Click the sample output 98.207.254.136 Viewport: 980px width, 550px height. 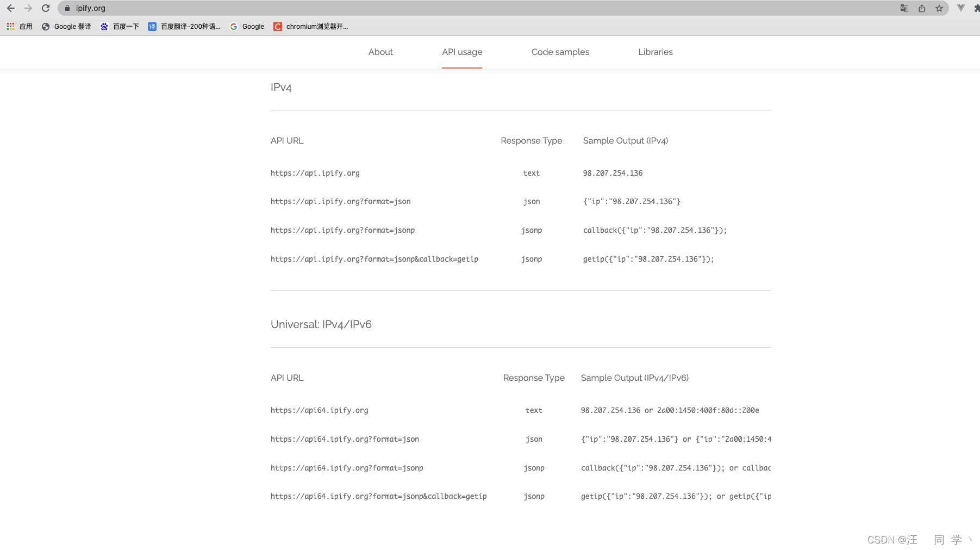[613, 173]
